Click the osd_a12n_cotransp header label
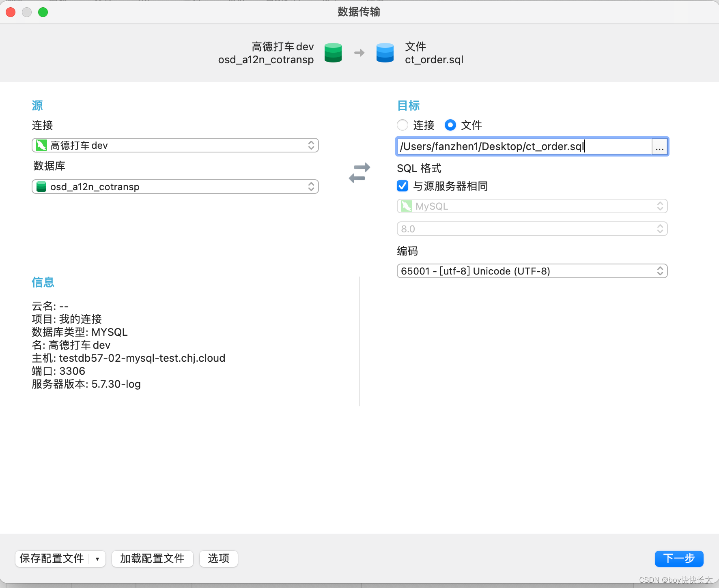Image resolution: width=719 pixels, height=588 pixels. click(266, 60)
